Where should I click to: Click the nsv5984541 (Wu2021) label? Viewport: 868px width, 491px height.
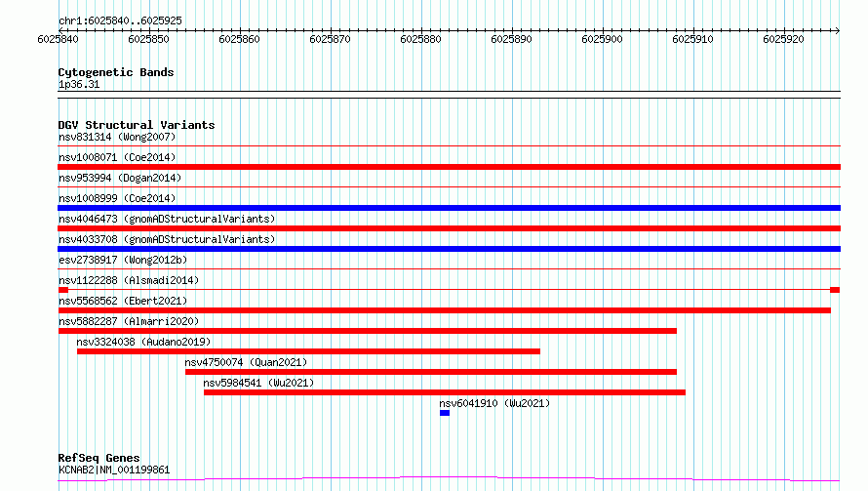click(258, 383)
